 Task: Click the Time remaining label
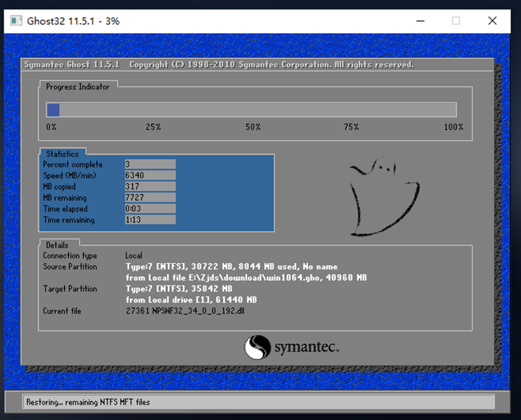(69, 220)
